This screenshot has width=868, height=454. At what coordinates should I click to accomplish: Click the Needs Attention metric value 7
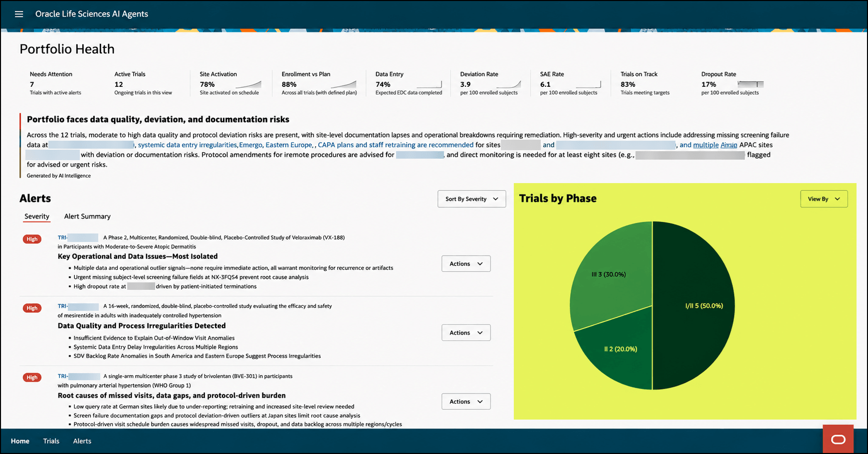pos(32,84)
